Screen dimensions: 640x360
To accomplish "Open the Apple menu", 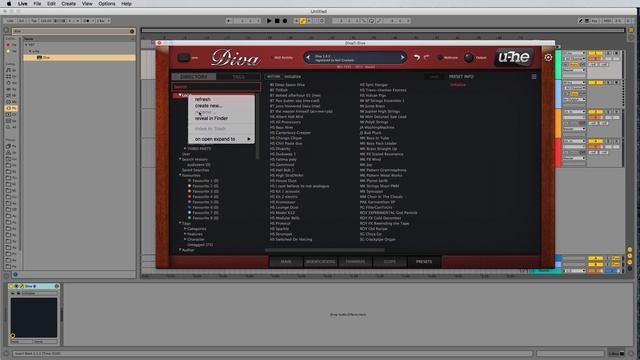I will (x=9, y=4).
